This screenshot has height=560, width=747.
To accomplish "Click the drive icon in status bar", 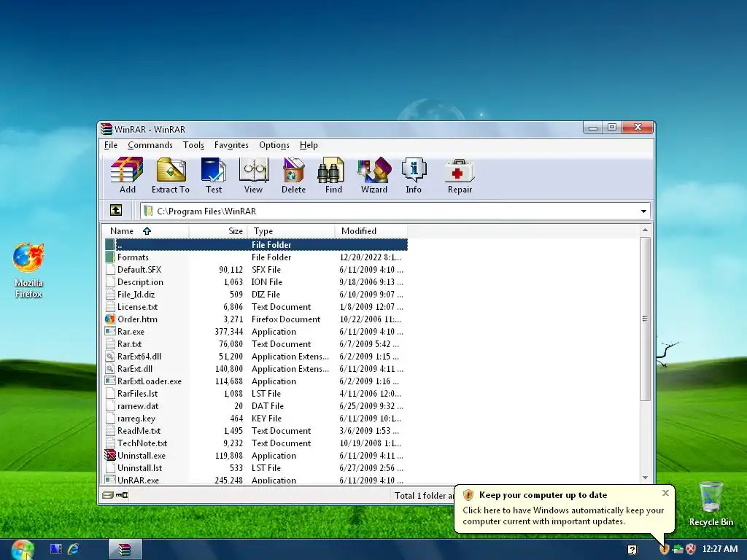I will (108, 495).
